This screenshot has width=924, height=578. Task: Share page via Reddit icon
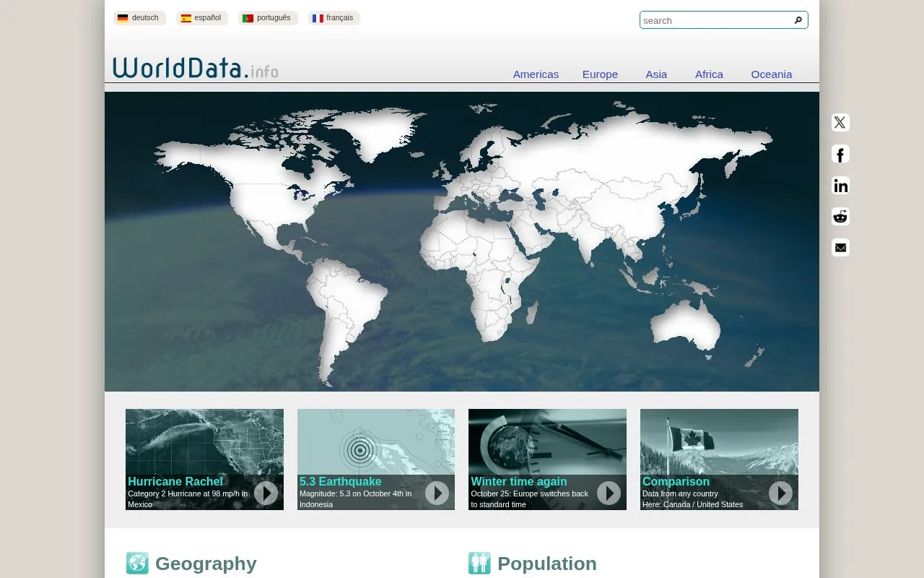840,217
